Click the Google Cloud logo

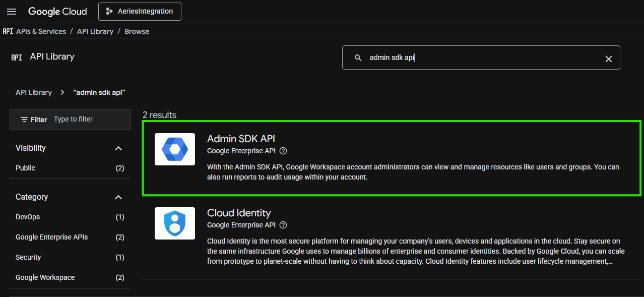tap(57, 12)
